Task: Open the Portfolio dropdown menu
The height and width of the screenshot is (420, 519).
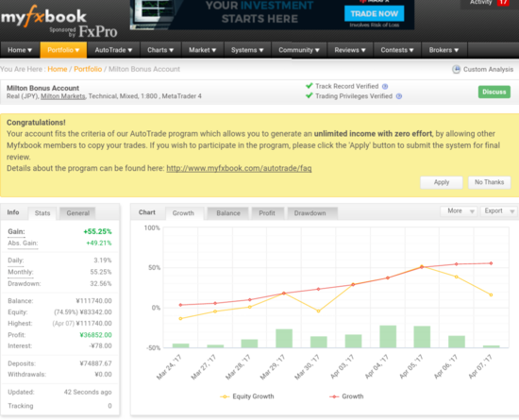Action: pos(63,50)
